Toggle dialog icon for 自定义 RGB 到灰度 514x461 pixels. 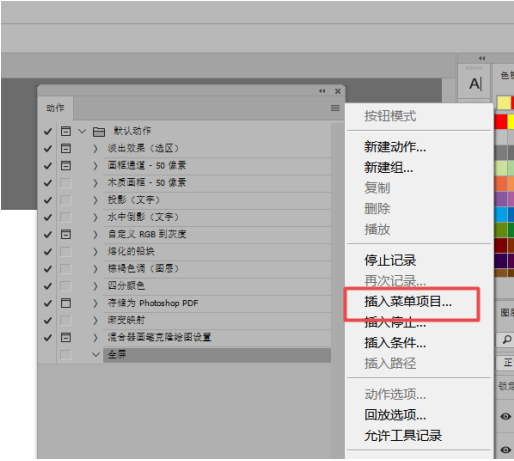[x=66, y=234]
